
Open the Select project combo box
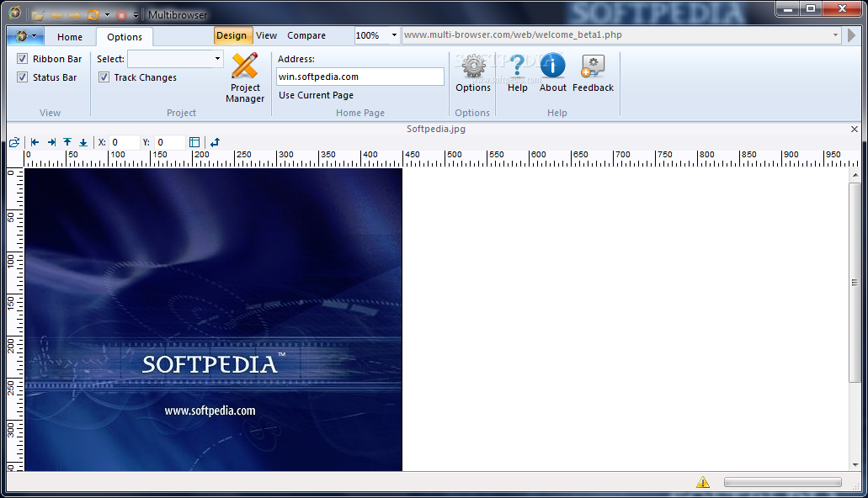[175, 59]
